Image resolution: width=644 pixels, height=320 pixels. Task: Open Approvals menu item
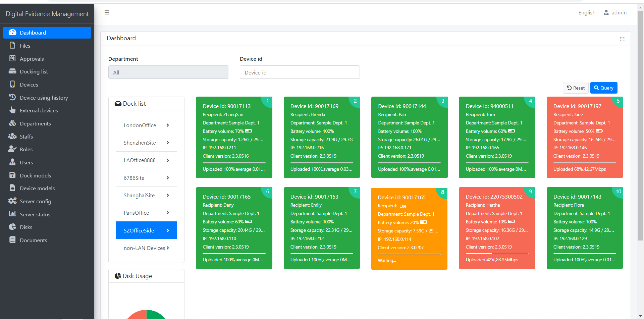[x=32, y=59]
